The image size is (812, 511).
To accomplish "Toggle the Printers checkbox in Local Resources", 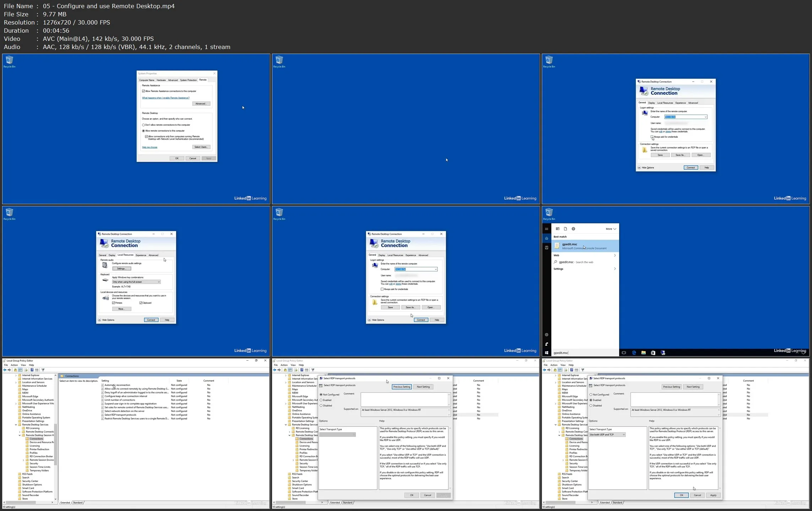I will click(x=114, y=303).
